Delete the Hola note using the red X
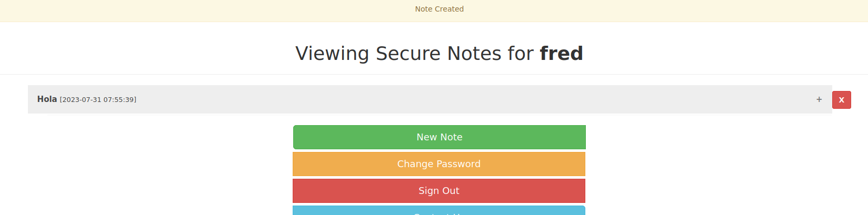The height and width of the screenshot is (215, 868). point(841,100)
